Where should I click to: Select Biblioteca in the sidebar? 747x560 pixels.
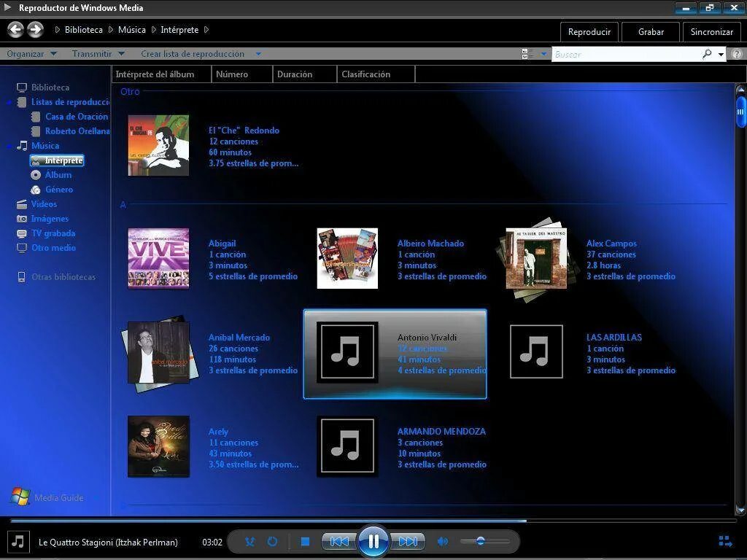[50, 87]
